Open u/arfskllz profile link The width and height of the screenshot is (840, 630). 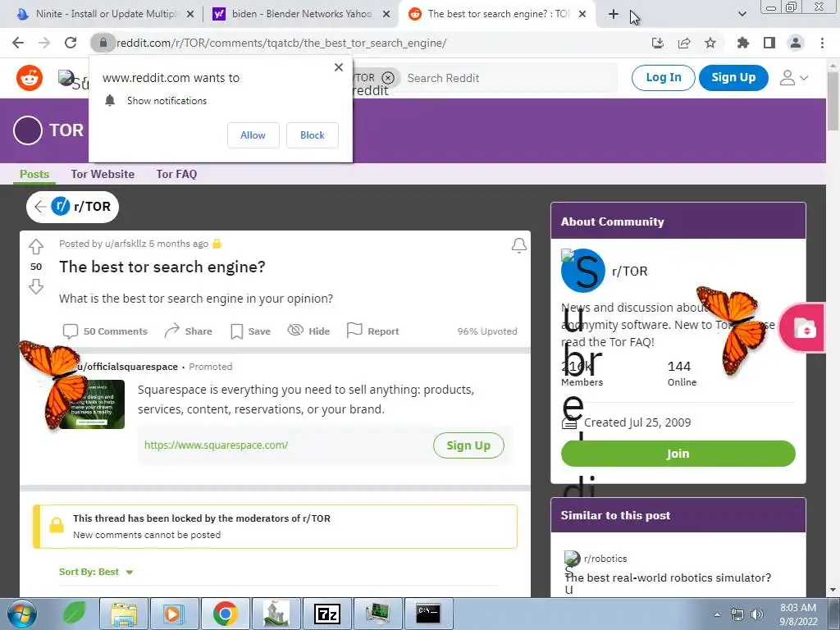(x=126, y=244)
